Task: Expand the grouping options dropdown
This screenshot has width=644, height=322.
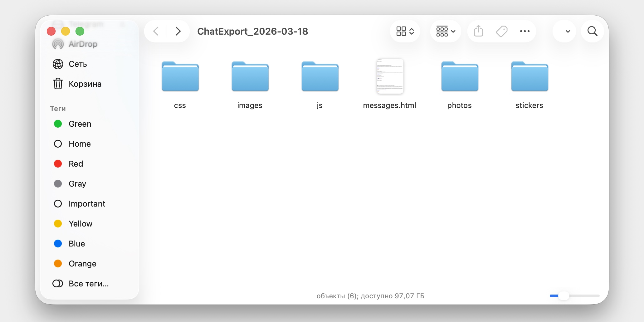Action: pos(446,31)
